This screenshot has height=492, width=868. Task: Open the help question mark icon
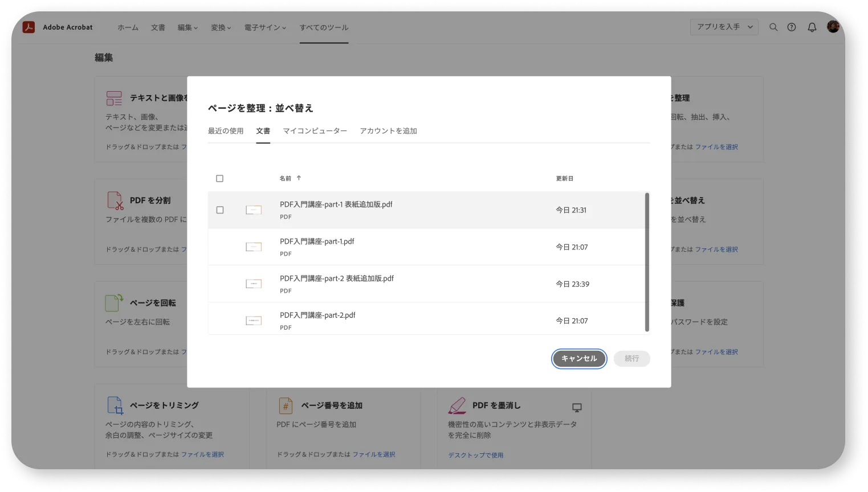tap(792, 27)
